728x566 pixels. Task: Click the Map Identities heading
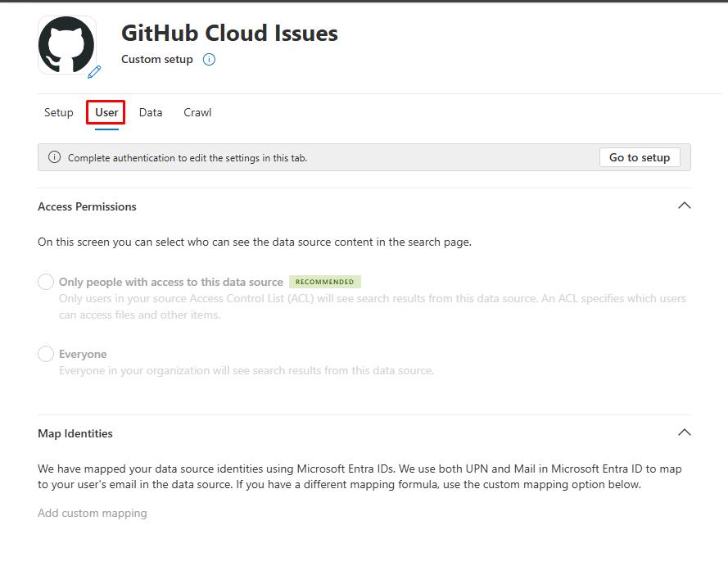(x=75, y=433)
